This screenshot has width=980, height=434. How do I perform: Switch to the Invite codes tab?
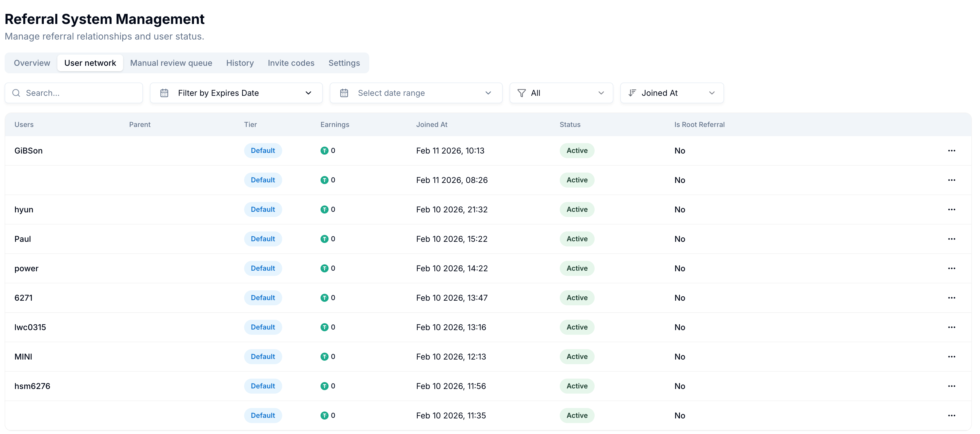tap(291, 63)
